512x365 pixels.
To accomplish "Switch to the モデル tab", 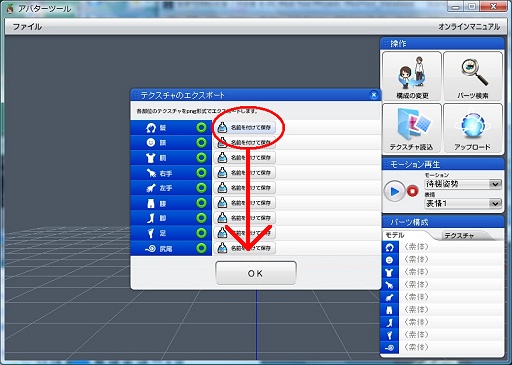I will coord(395,235).
